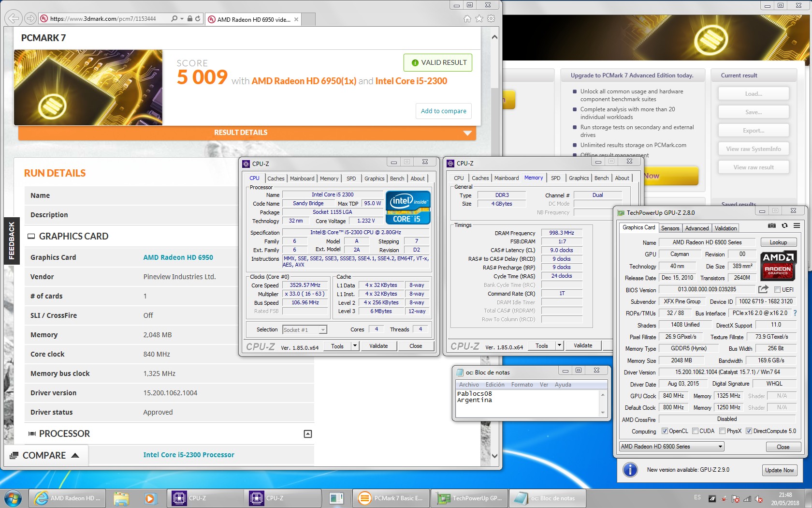The image size is (812, 508).
Task: Click the Intel Core i5-2300 Processor link
Action: point(188,455)
